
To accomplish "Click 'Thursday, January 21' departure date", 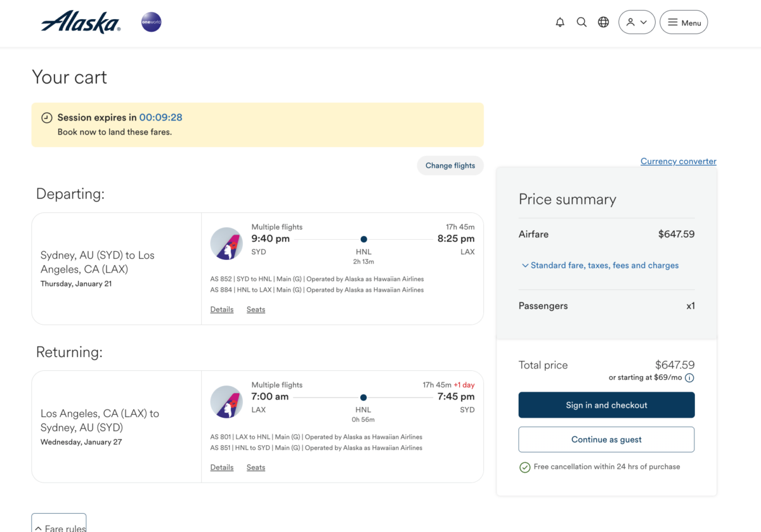I will tap(76, 283).
